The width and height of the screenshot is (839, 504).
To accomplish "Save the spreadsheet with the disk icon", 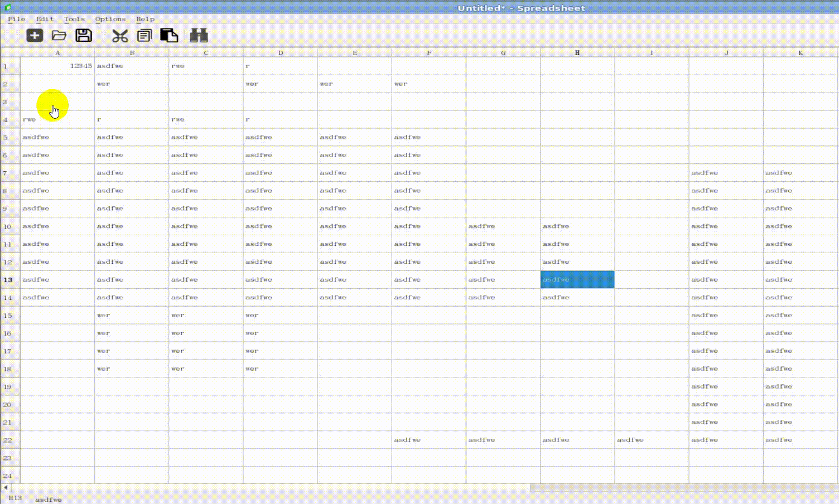I will coord(84,35).
